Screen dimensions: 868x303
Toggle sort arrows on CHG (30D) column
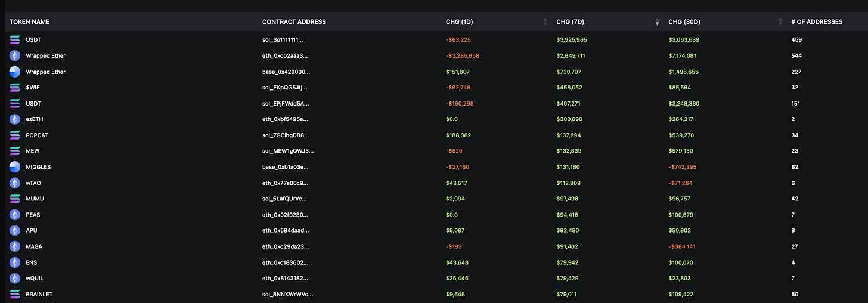780,22
